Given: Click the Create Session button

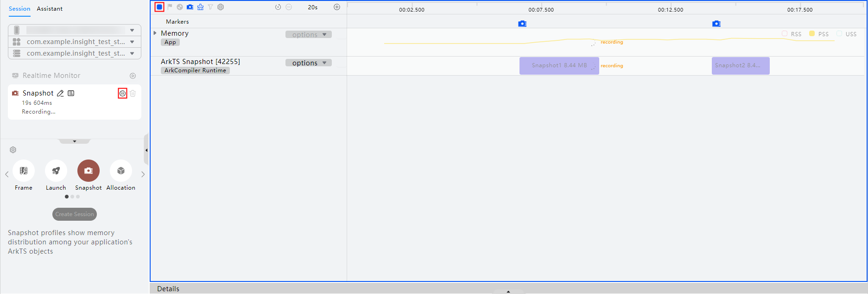Looking at the screenshot, I should (75, 214).
